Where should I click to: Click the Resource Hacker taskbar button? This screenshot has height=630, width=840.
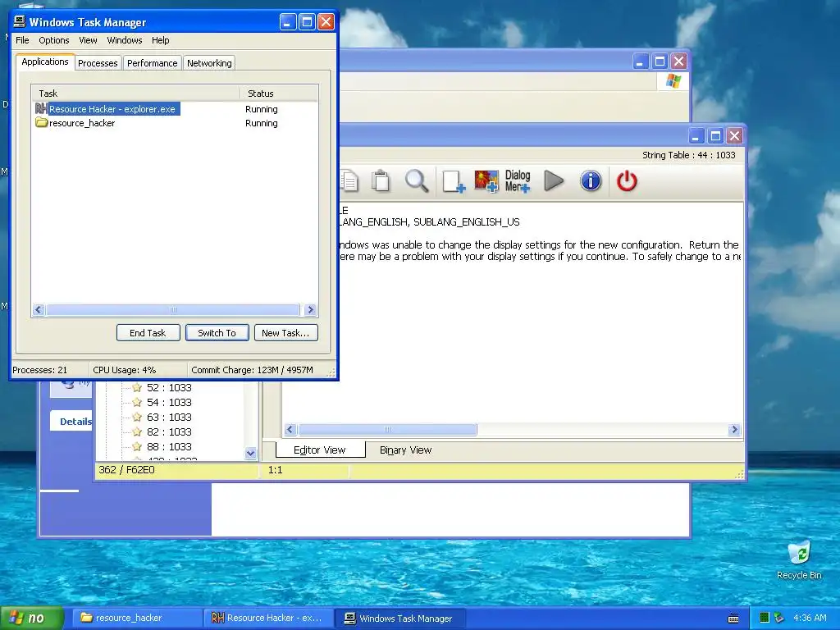point(268,618)
